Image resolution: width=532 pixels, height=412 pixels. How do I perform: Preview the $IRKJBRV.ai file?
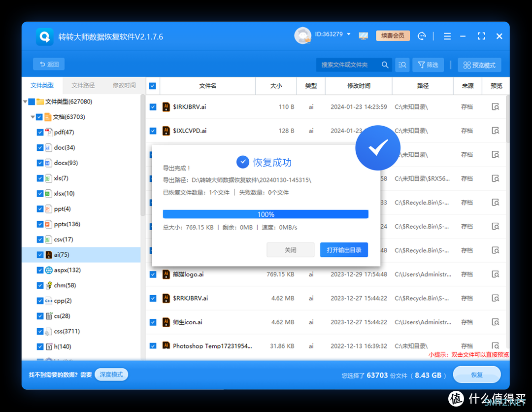[x=496, y=107]
